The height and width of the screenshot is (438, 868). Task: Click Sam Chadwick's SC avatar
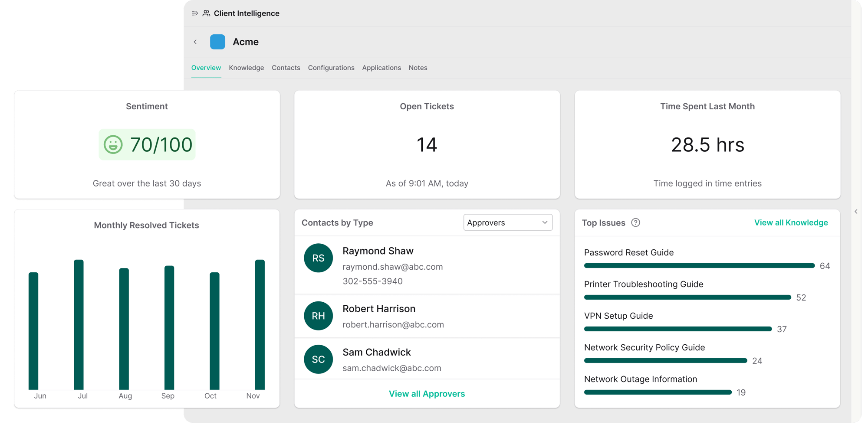[x=318, y=359]
